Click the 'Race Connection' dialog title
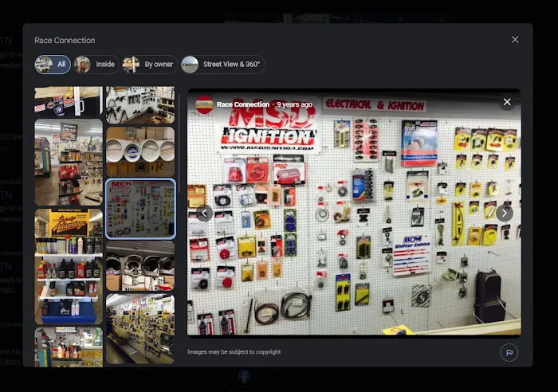Image resolution: width=558 pixels, height=392 pixels. [65, 40]
